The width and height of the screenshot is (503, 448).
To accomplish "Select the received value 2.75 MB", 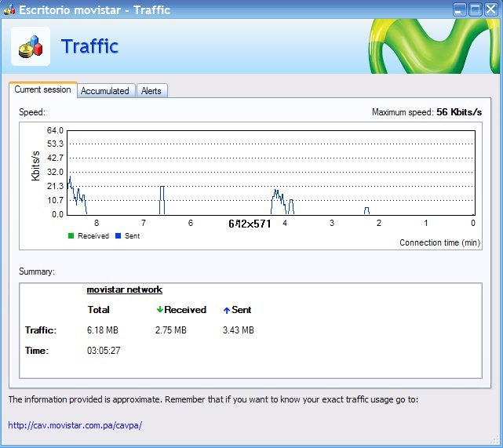I will (x=170, y=330).
